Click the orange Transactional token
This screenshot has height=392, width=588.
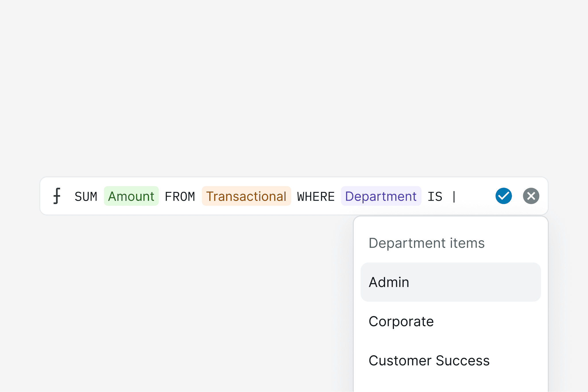coord(246,196)
